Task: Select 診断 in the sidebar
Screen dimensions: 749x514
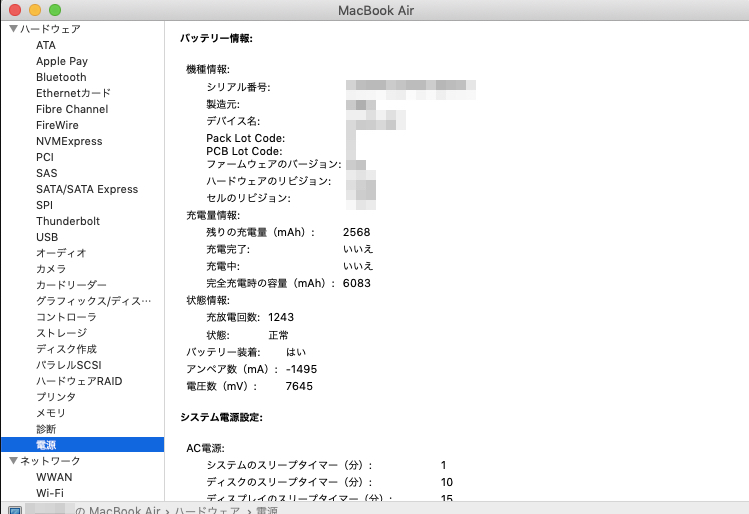Action: click(x=46, y=429)
